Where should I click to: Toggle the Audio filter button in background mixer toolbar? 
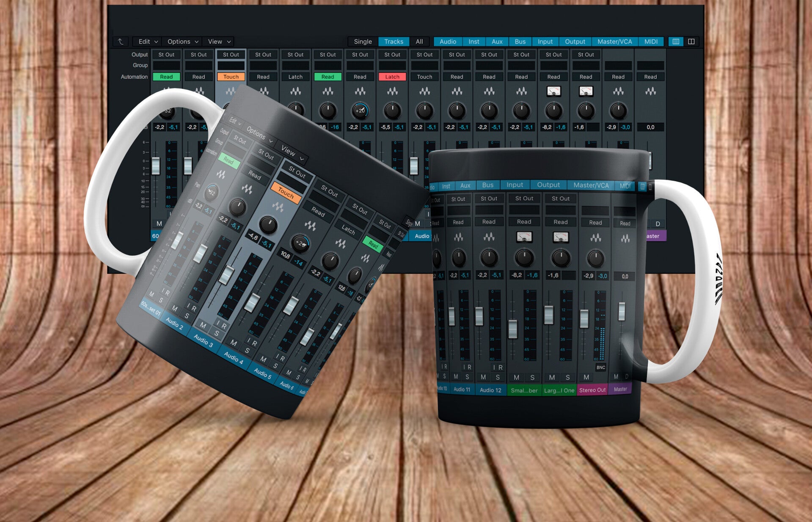point(448,41)
